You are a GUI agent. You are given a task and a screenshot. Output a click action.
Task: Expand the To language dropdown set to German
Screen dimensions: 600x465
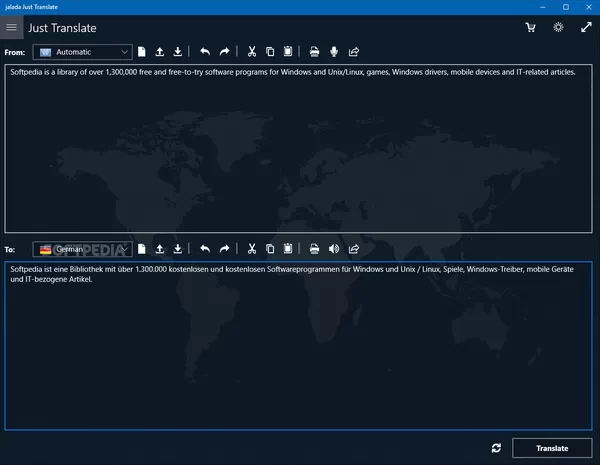pos(82,248)
